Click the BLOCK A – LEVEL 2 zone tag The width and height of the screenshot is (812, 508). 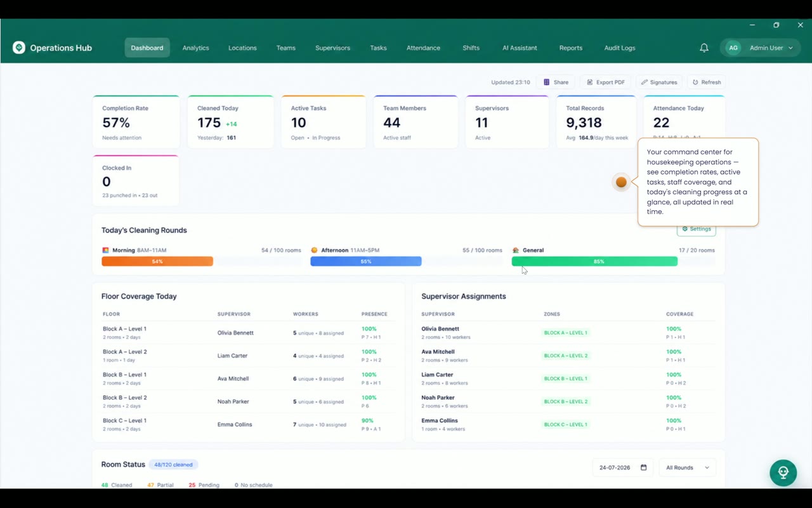(566, 356)
